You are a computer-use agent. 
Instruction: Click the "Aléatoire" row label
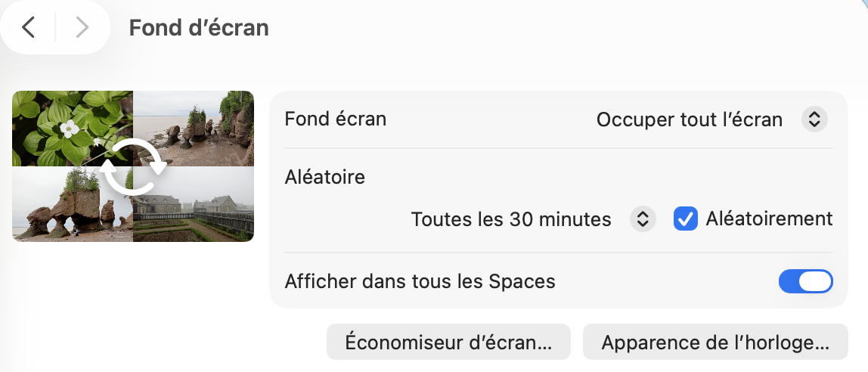[x=324, y=177]
